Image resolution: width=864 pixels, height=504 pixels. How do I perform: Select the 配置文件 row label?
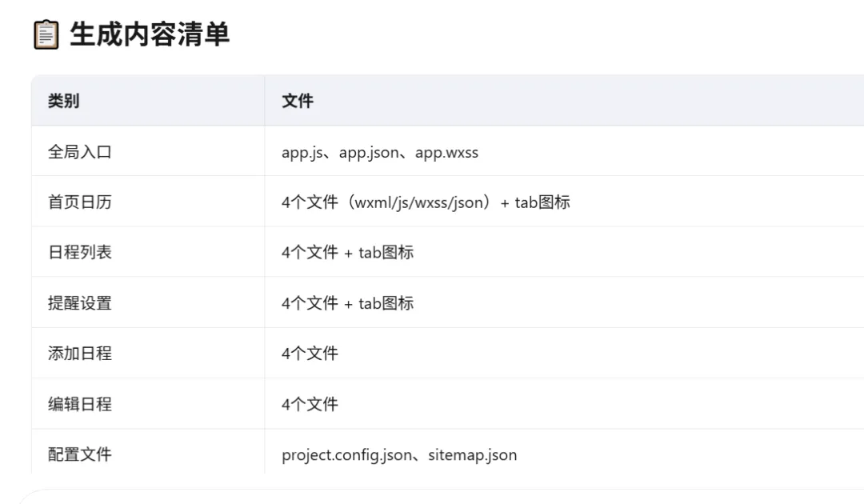tap(80, 454)
